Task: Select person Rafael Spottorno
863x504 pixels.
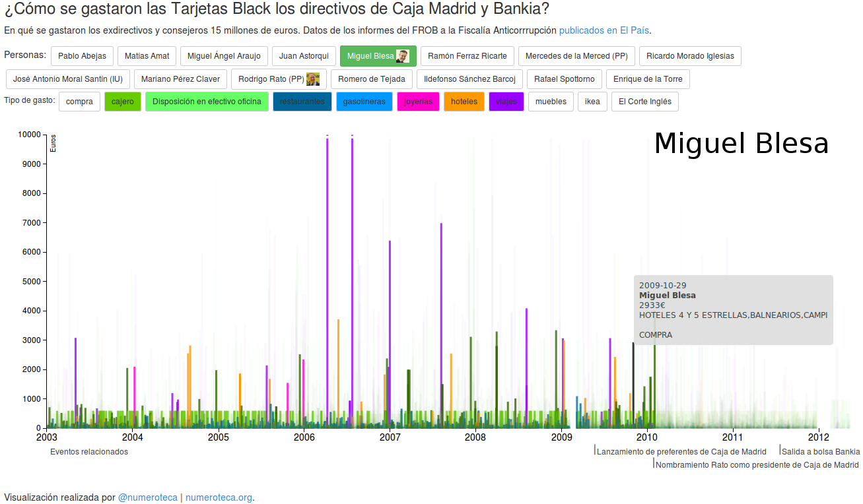Action: tap(564, 79)
